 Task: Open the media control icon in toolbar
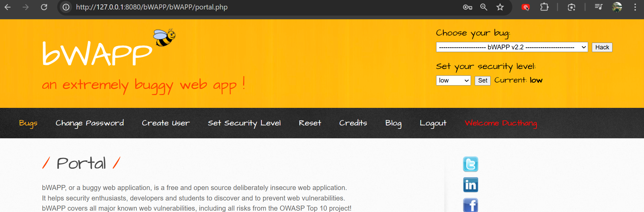pos(598,7)
